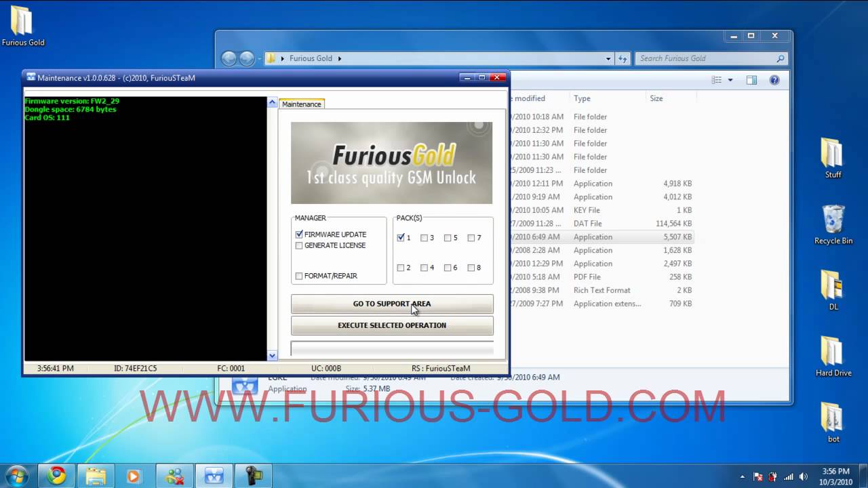Viewport: 868px width, 488px height.
Task: Change view using the Explorer views icon
Action: 717,80
